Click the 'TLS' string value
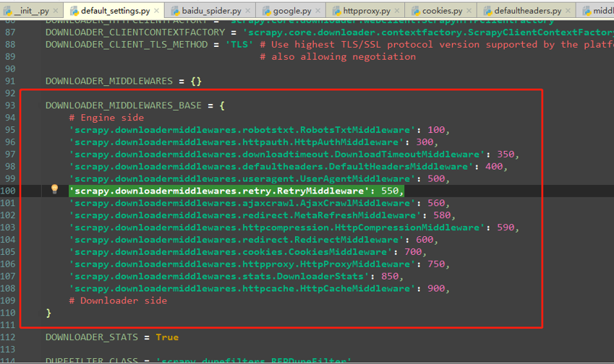Viewport: 614px width, 364px height. (239, 45)
